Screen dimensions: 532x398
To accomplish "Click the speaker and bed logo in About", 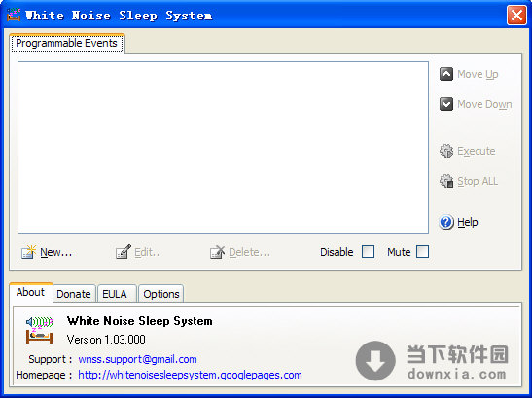I will pyautogui.click(x=39, y=330).
